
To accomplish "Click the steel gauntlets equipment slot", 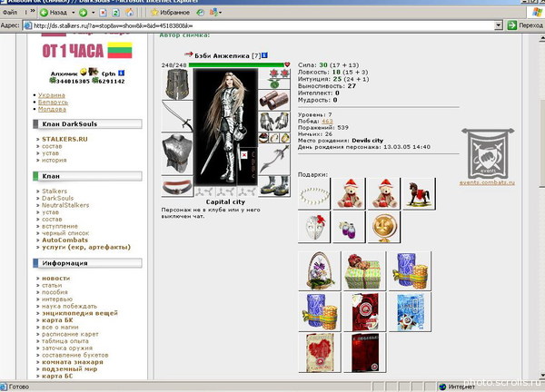I will tap(274, 122).
